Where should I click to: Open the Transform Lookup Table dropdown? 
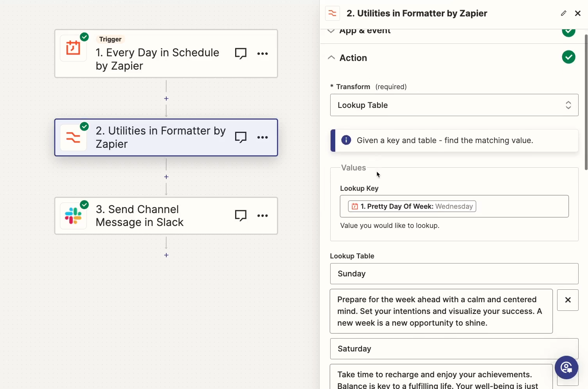click(x=454, y=105)
